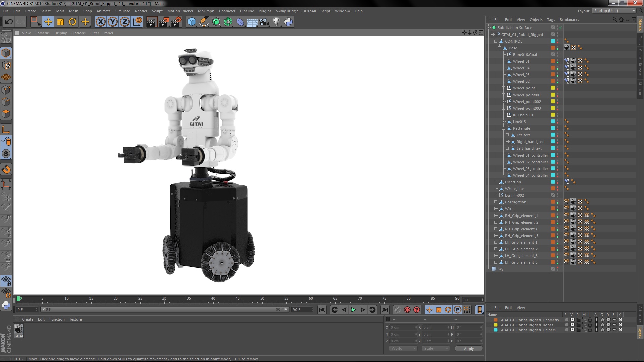Viewport: 644px width, 362px height.
Task: Activate the Scale tool
Action: coord(60,22)
